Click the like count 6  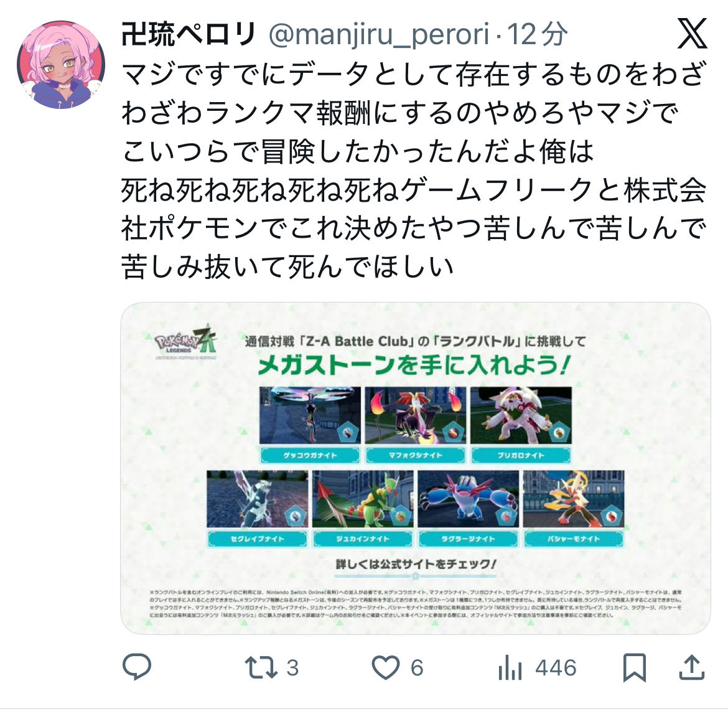[x=417, y=668]
